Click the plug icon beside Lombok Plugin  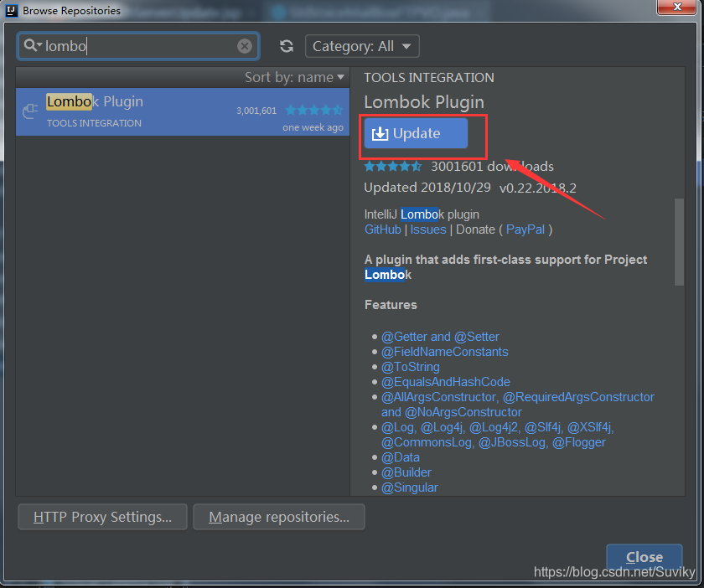coord(30,111)
